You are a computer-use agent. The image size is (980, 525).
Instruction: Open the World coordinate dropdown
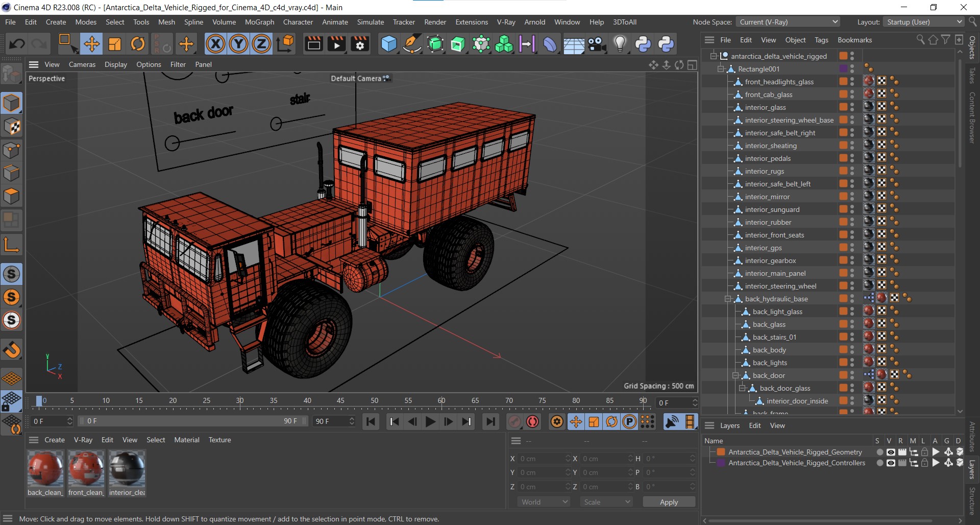point(544,502)
